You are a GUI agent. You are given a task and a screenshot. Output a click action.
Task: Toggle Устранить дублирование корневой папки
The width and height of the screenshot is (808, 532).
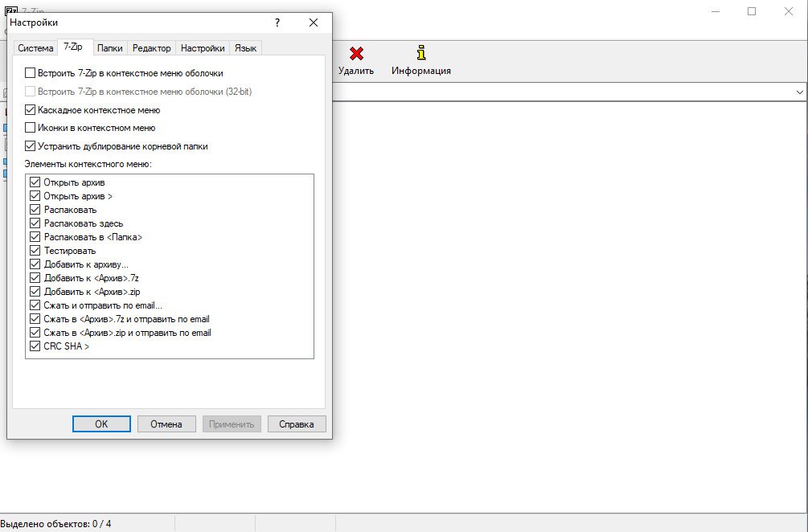pos(30,146)
